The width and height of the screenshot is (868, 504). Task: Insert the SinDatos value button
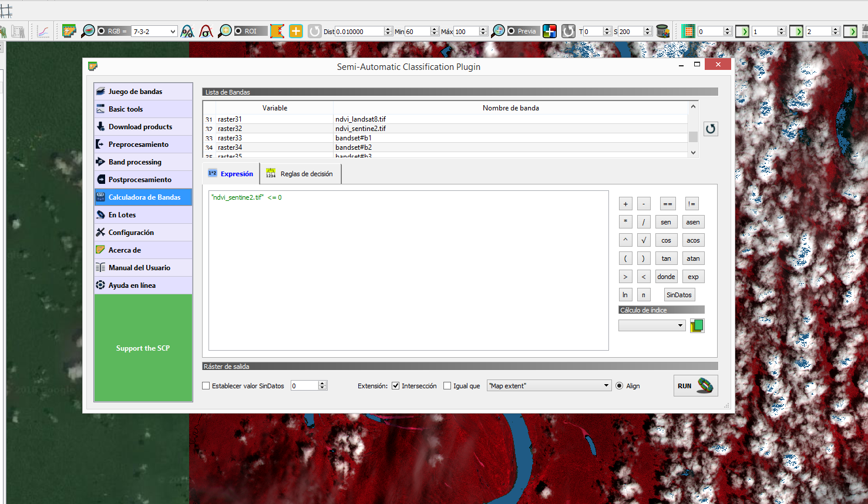click(x=679, y=295)
